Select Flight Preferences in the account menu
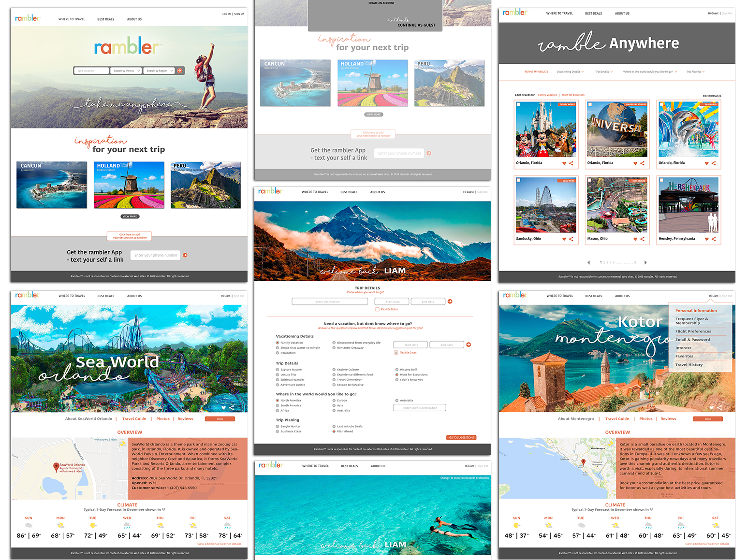747x560 pixels. tap(693, 331)
